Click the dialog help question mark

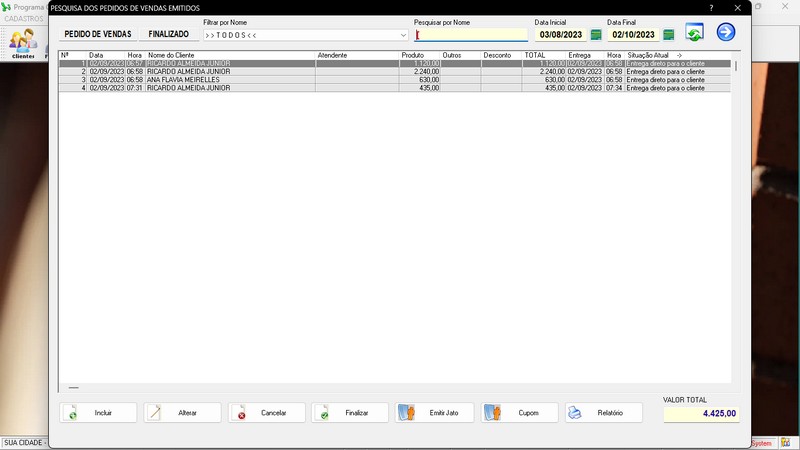click(x=711, y=8)
